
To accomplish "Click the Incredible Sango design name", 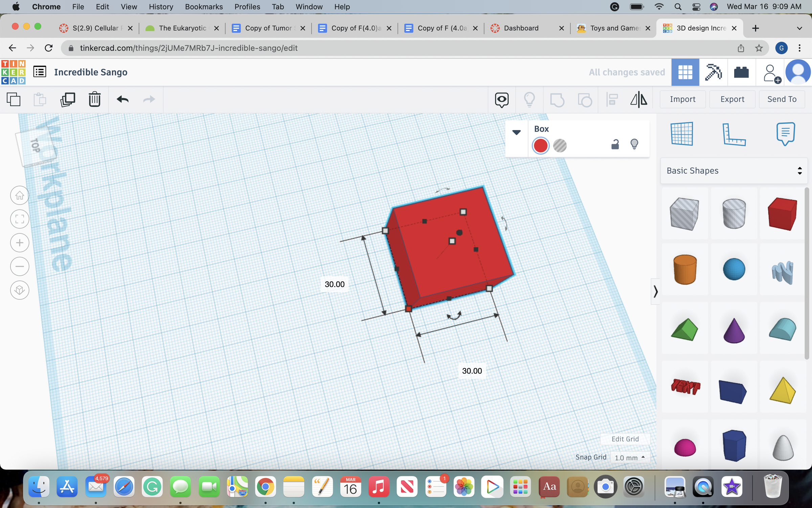I will click(x=91, y=72).
